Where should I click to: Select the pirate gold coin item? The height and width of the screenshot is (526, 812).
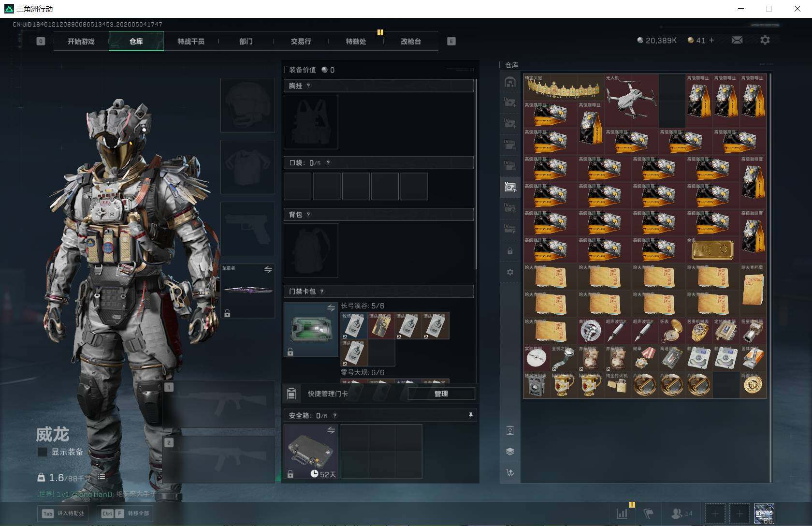[753, 385]
